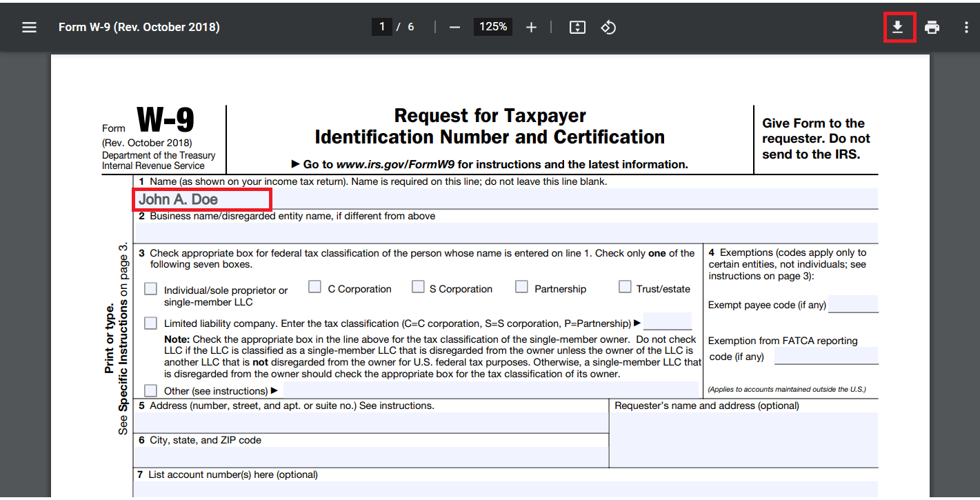
Task: Print the W-9 form
Action: 932,28
